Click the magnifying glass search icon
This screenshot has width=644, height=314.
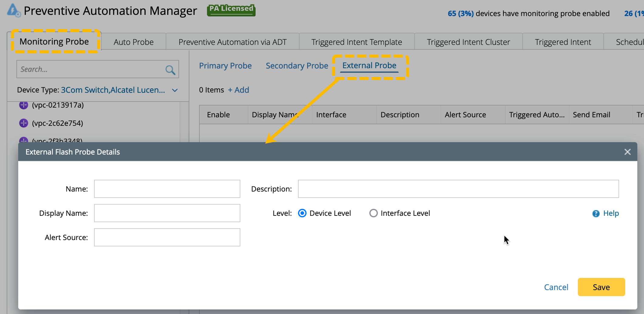171,69
